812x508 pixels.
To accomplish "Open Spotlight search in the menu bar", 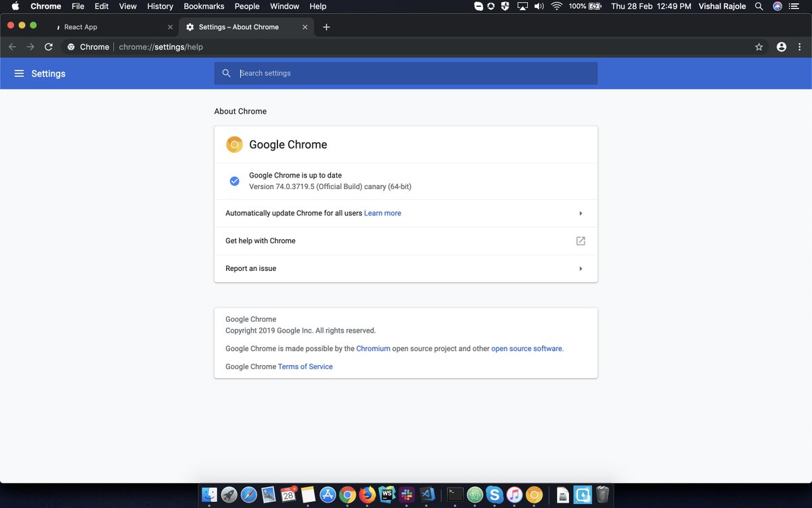I will coord(759,6).
